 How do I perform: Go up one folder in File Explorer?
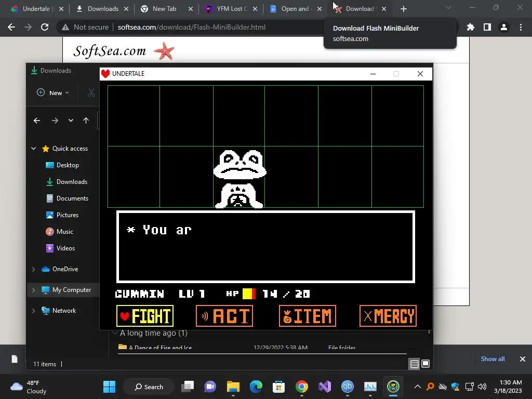(86, 121)
